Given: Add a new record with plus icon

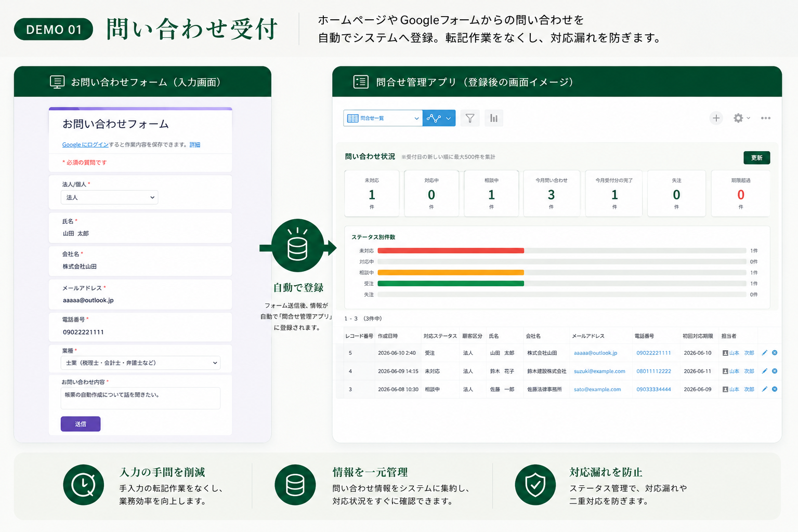Looking at the screenshot, I should click(x=716, y=118).
